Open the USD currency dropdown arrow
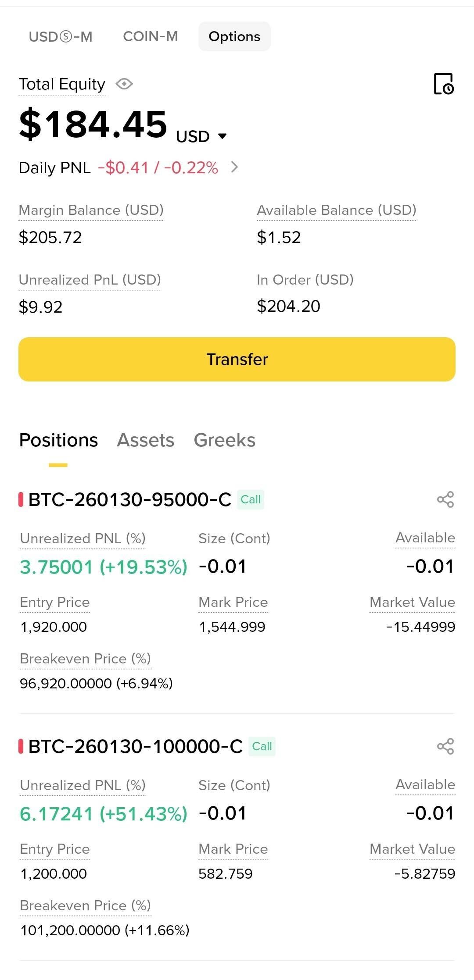This screenshot has height=980, width=474. (223, 136)
